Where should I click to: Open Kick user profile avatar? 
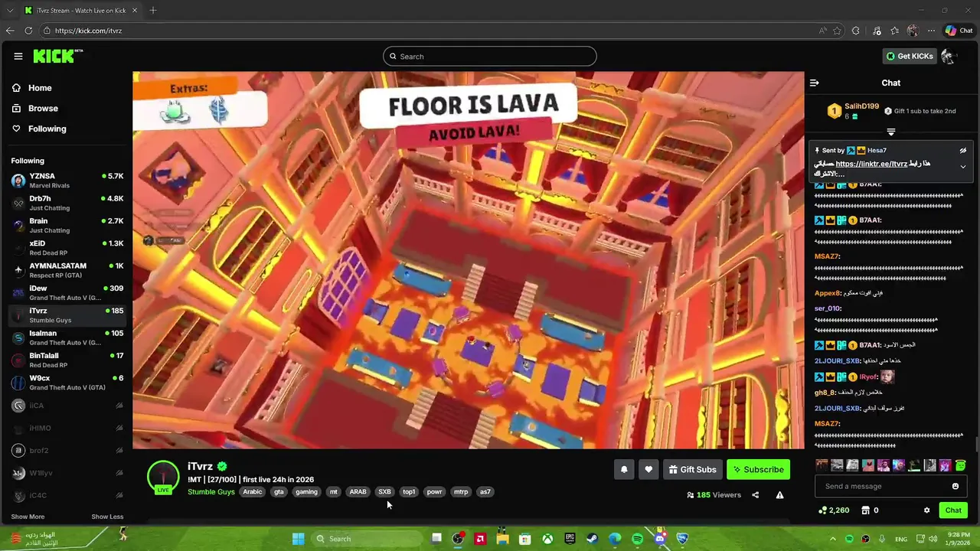tap(949, 56)
